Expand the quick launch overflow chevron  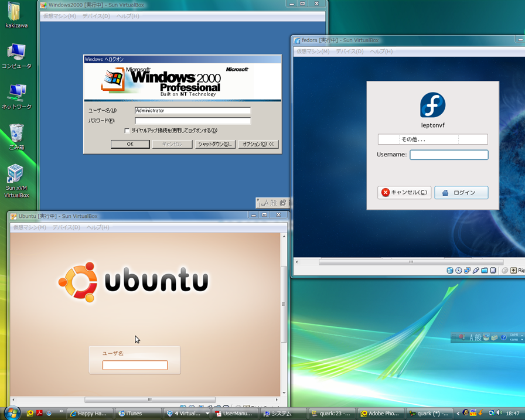(61, 411)
